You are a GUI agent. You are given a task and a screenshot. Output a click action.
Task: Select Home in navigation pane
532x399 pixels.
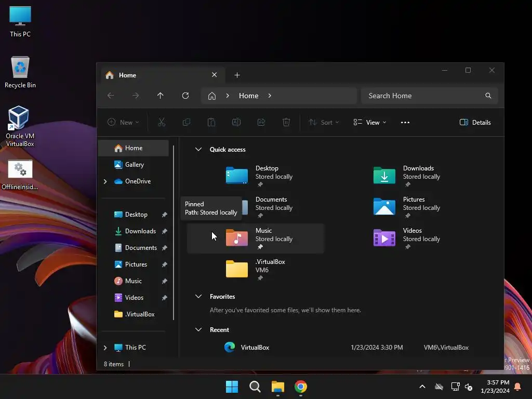(x=134, y=148)
